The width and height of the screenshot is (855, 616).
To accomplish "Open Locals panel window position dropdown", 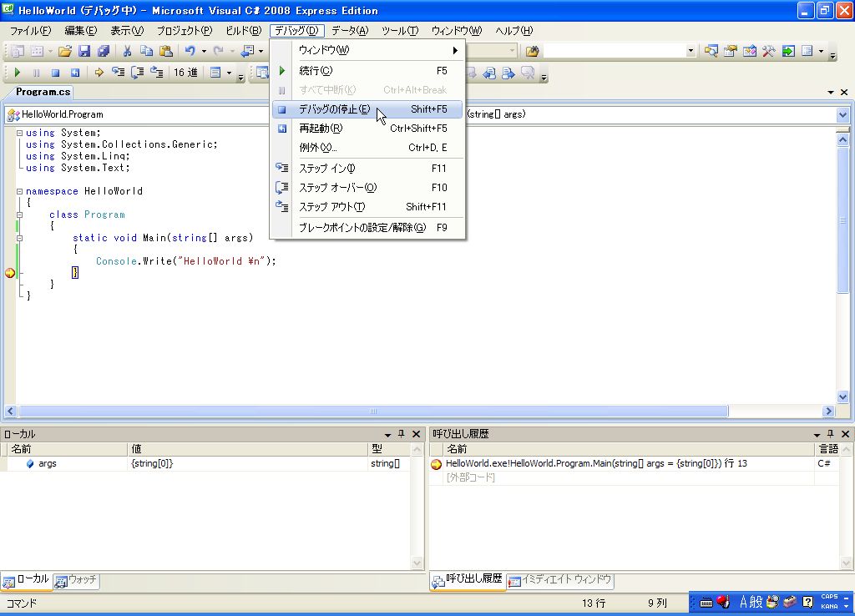I will tap(387, 435).
